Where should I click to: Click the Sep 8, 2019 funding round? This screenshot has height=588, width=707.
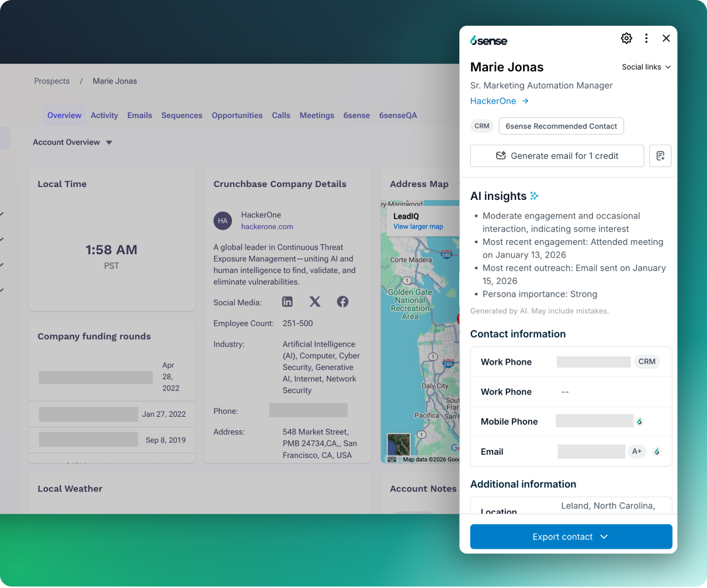tap(112, 440)
